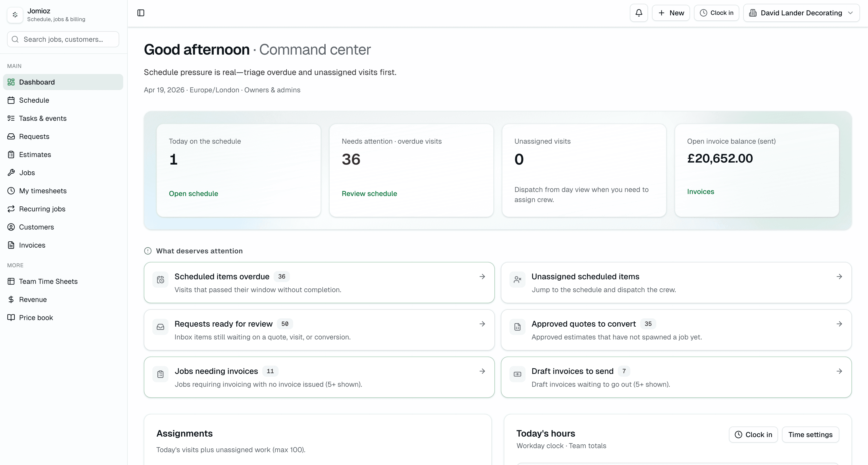Click arrow on Unassigned scheduled items card
The height and width of the screenshot is (465, 868).
click(839, 277)
